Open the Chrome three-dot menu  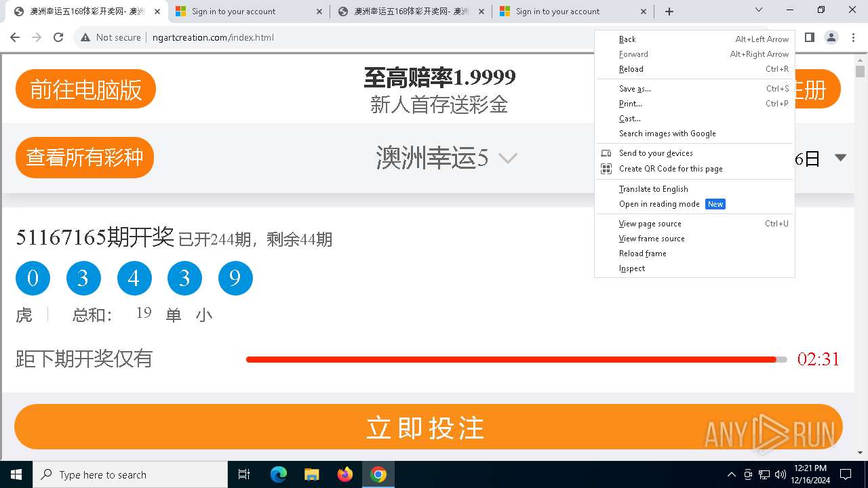click(852, 37)
